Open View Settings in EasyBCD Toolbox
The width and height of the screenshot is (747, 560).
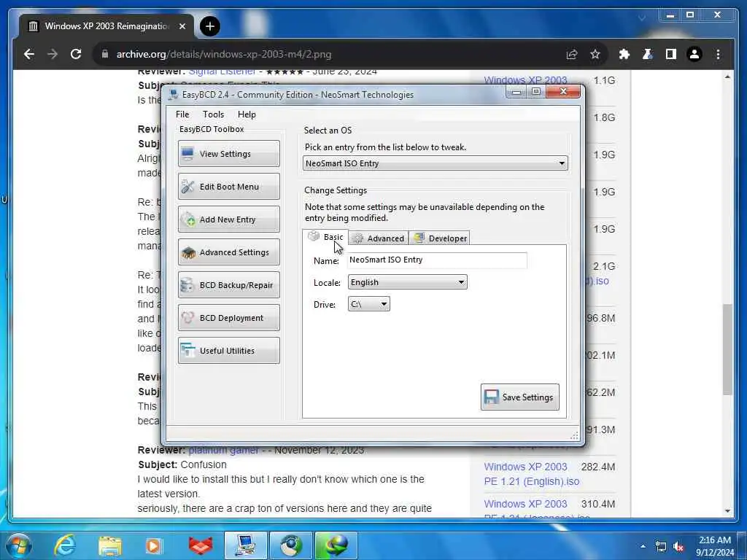[228, 153]
